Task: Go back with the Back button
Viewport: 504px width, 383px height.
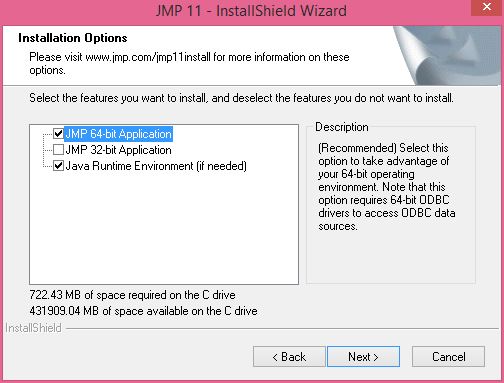Action: tap(289, 357)
